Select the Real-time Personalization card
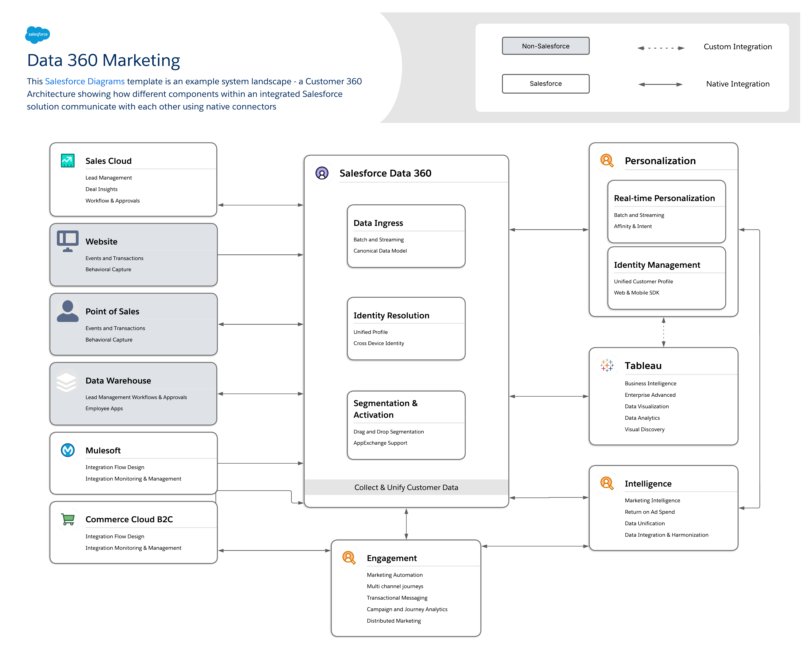This screenshot has width=812, height=649. click(666, 211)
